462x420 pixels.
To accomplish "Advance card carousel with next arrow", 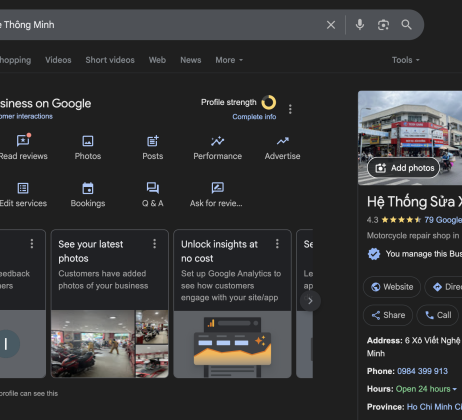I will coord(310,301).
